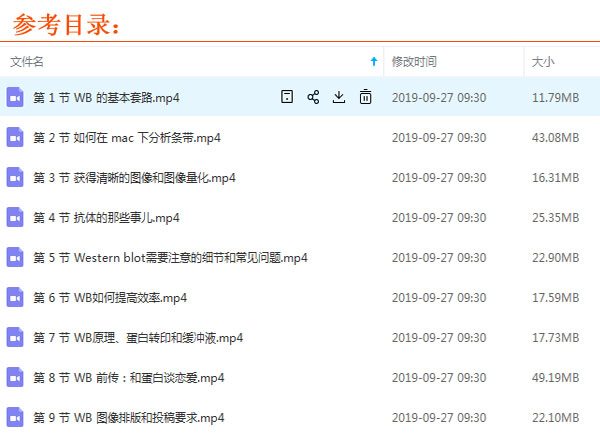Click the 第 9 节 WB 图像排版和投稿要求.mp4 filename

(129, 417)
